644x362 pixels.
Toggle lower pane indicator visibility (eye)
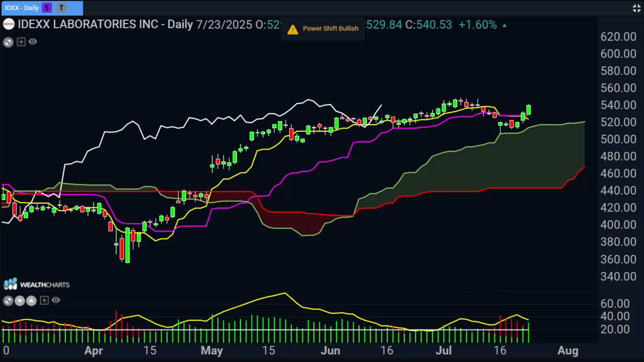[56, 300]
